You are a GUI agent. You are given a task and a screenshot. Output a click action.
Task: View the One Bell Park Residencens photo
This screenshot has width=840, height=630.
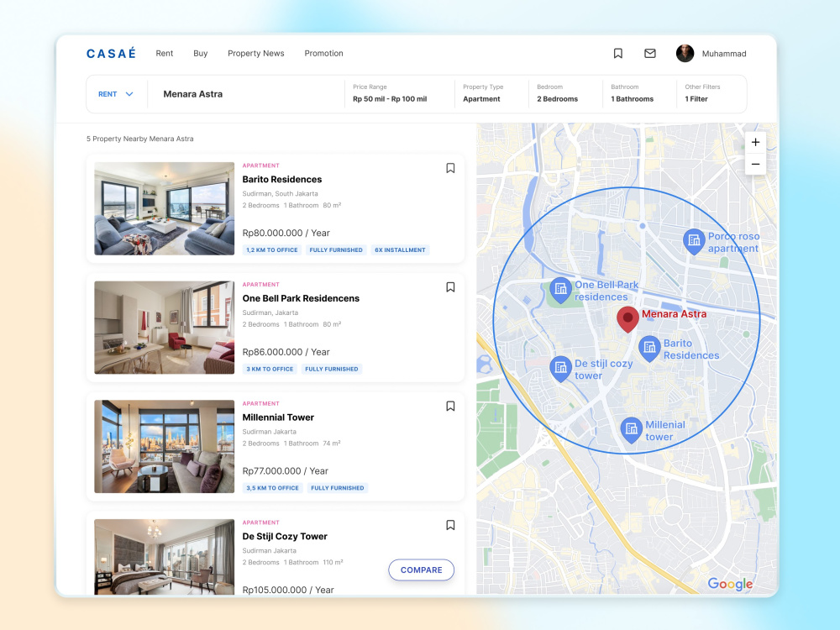[165, 328]
